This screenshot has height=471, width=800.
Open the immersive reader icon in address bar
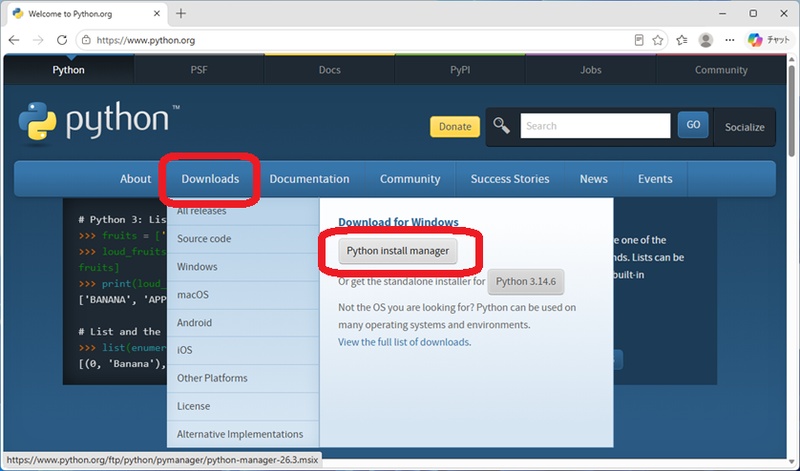tap(639, 40)
